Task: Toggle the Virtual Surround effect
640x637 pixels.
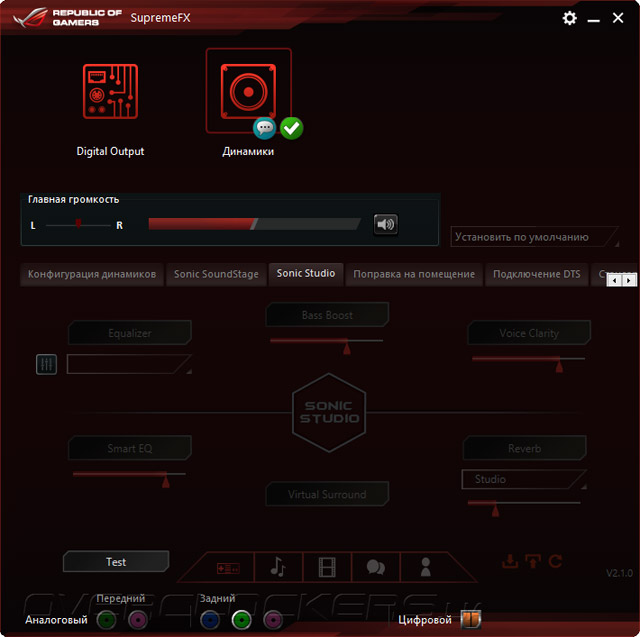Action: click(x=327, y=494)
